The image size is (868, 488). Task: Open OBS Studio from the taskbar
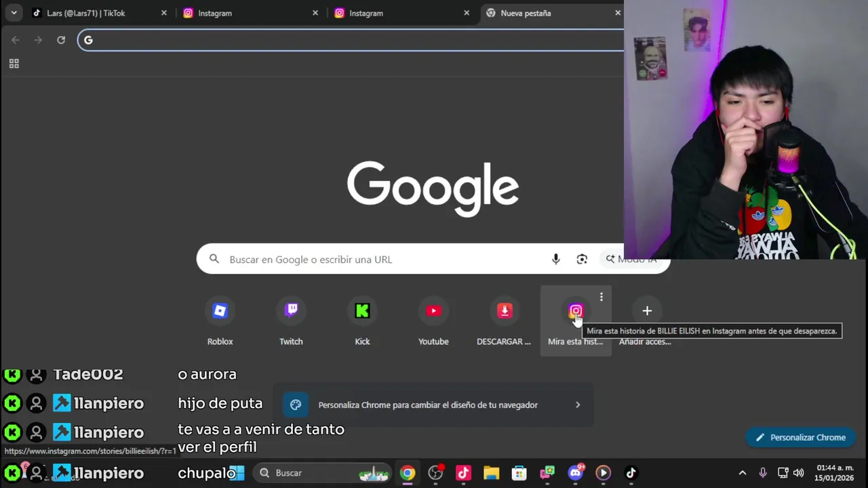point(435,473)
